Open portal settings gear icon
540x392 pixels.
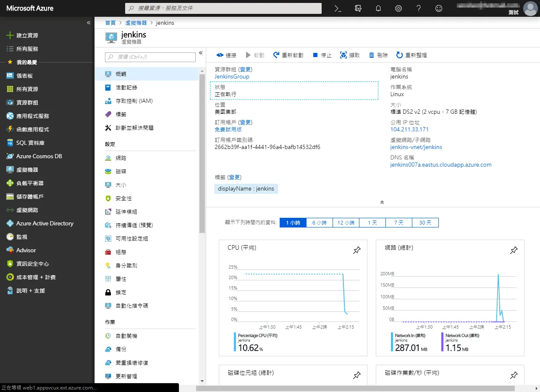tap(398, 8)
